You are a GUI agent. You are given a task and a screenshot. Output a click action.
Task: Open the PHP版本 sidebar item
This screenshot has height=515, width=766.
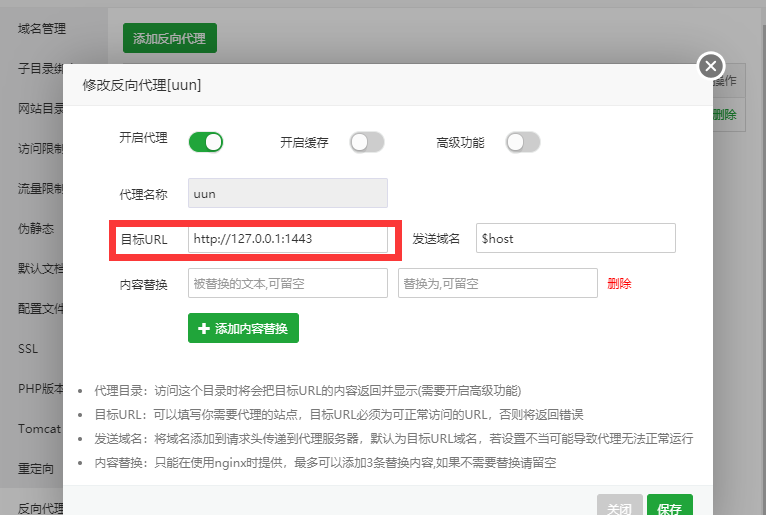(x=41, y=388)
